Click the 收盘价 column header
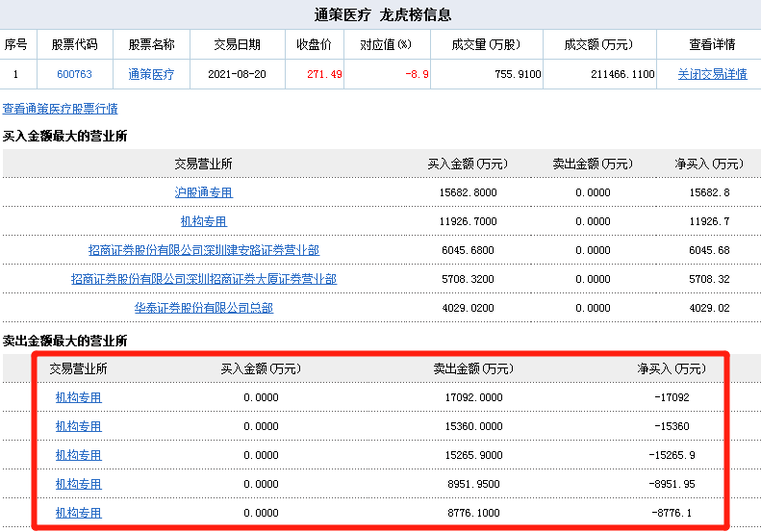This screenshot has width=761, height=532. (x=314, y=44)
